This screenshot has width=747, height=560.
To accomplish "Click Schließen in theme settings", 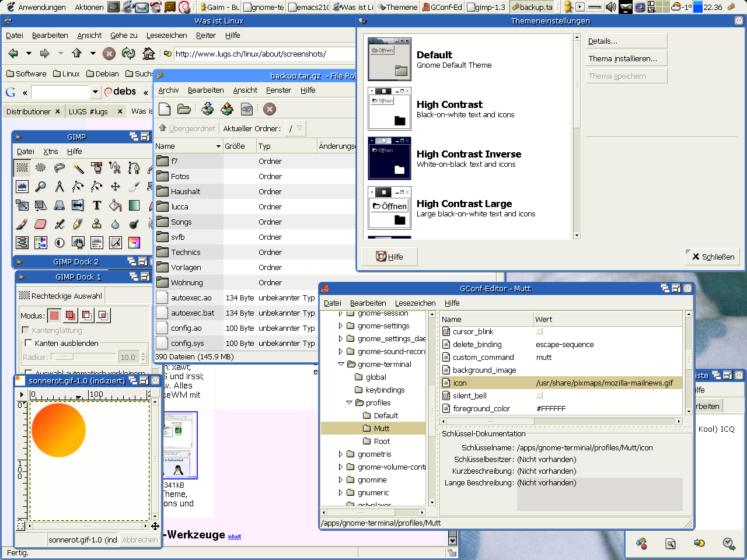I will (x=712, y=257).
